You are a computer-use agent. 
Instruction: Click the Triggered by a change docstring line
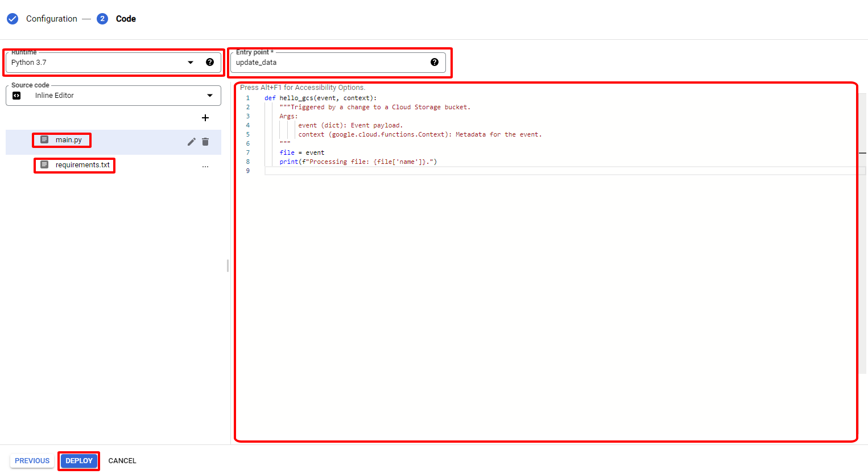(x=375, y=107)
